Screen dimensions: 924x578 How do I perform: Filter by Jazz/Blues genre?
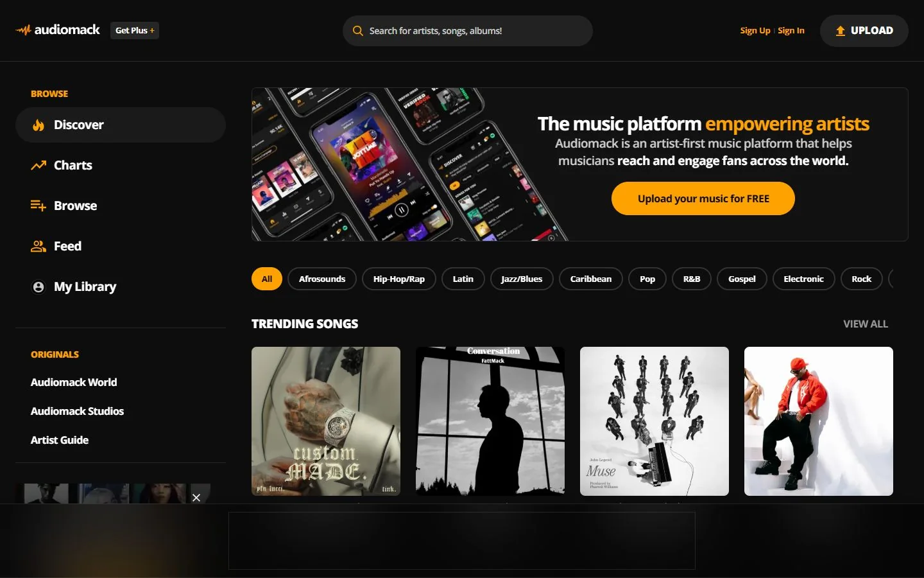[522, 279]
